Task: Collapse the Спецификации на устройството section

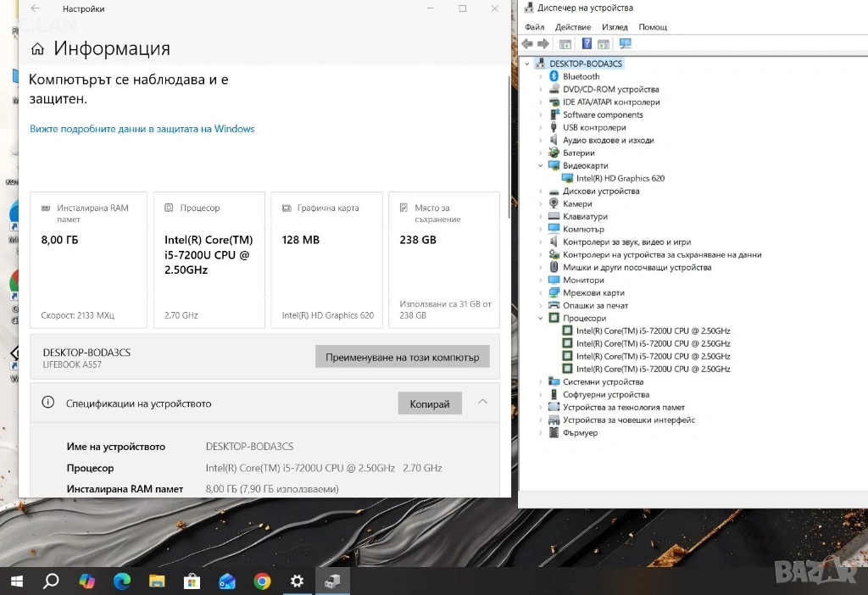Action: [482, 403]
